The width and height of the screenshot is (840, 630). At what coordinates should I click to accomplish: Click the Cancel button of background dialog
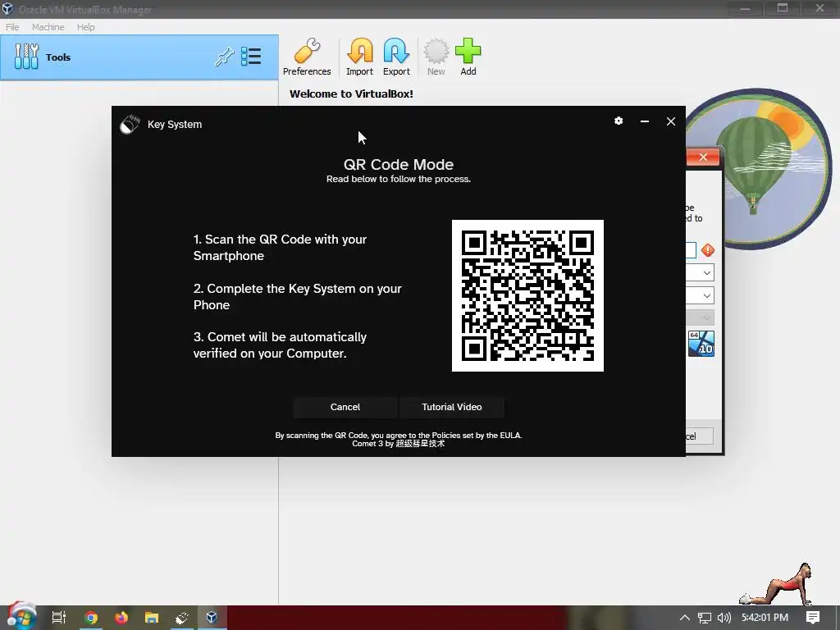[x=699, y=436]
